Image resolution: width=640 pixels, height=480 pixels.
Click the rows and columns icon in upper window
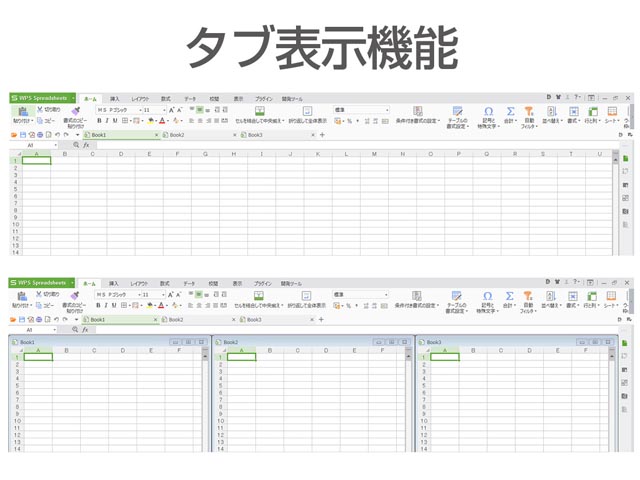[593, 111]
